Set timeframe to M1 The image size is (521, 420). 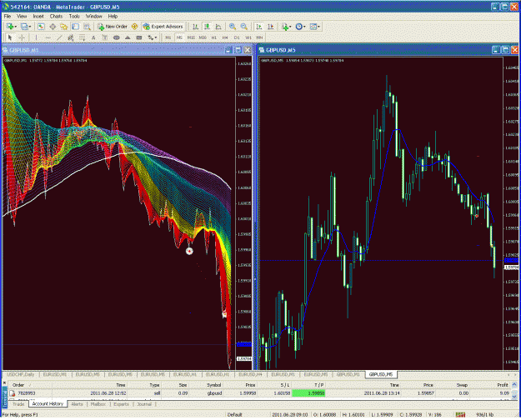[x=168, y=37]
